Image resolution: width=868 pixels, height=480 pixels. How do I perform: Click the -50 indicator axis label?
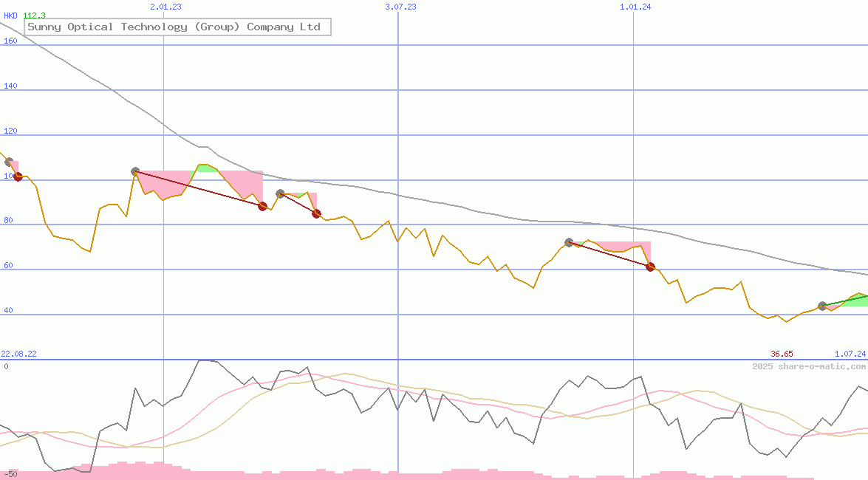pyautogui.click(x=9, y=475)
